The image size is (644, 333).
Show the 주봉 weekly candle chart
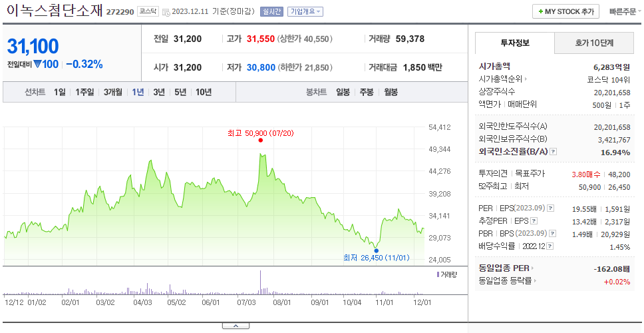pos(367,92)
